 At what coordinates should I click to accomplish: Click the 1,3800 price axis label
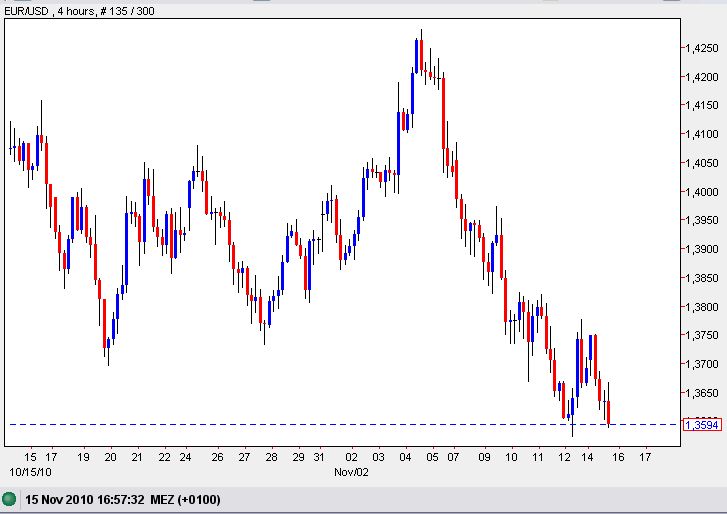pyautogui.click(x=702, y=307)
